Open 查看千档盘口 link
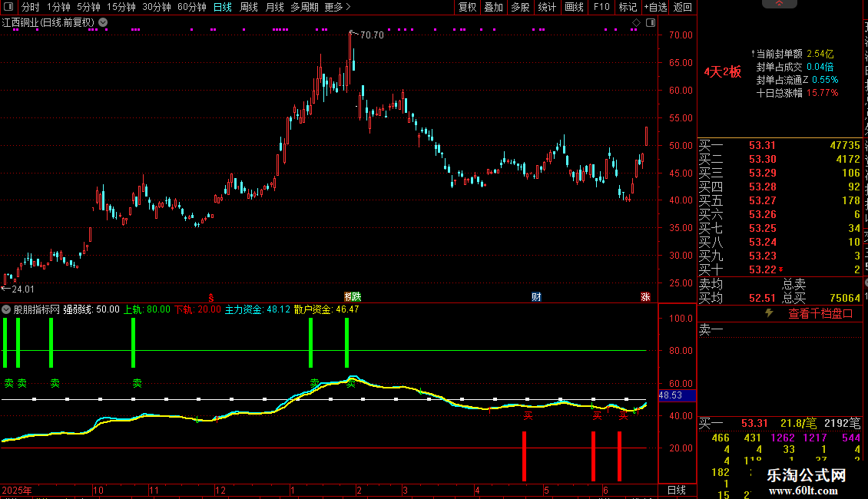The height and width of the screenshot is (499, 868). pos(820,314)
